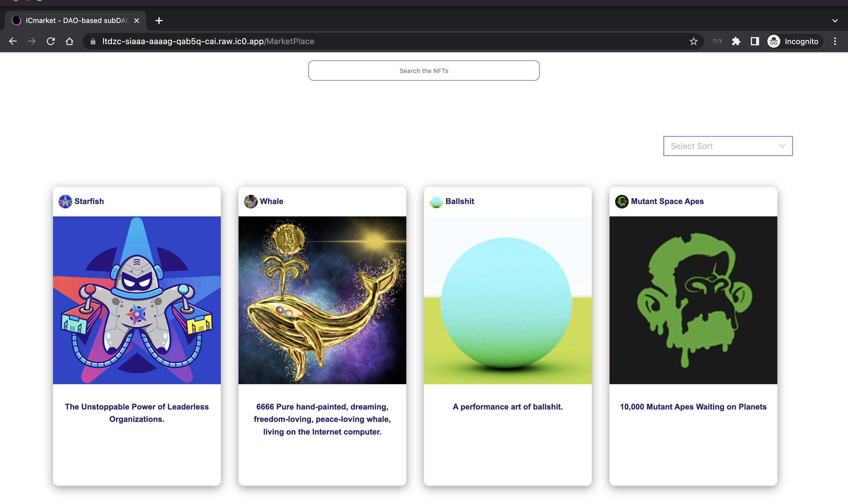Expand the tab search chevron

(x=835, y=21)
